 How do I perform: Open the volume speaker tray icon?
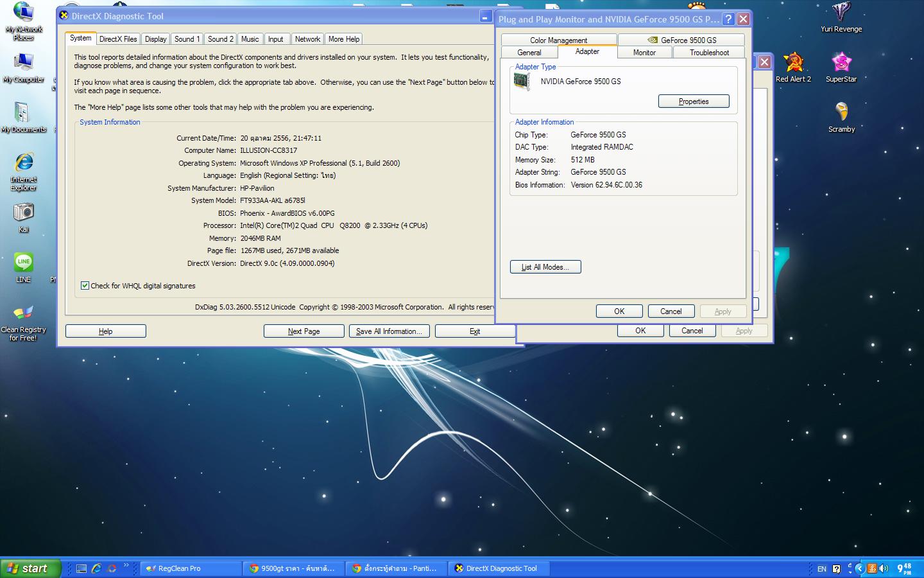(884, 568)
